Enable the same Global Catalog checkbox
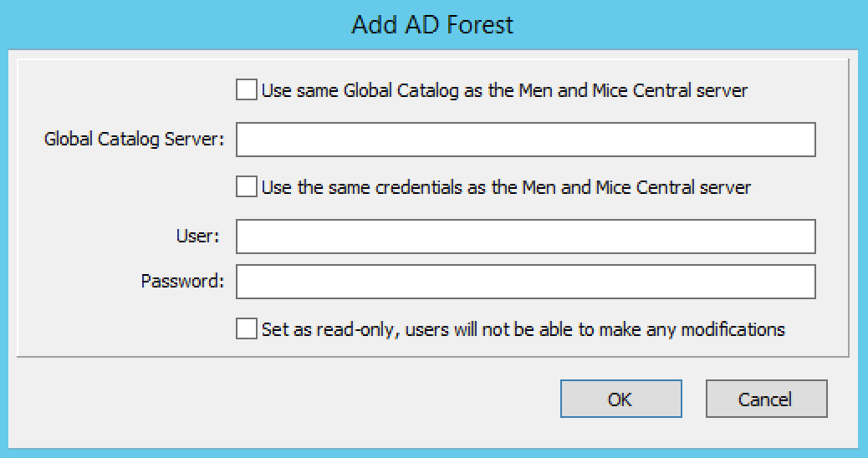The height and width of the screenshot is (458, 868). pos(247,89)
